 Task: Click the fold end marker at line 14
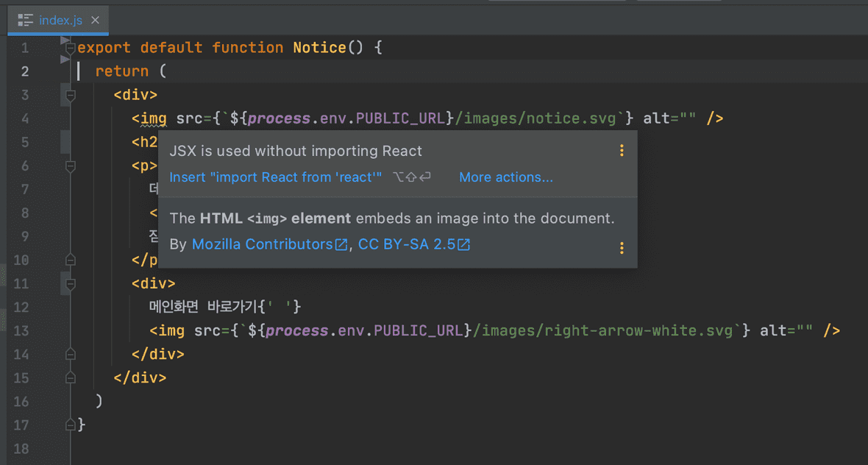point(71,354)
